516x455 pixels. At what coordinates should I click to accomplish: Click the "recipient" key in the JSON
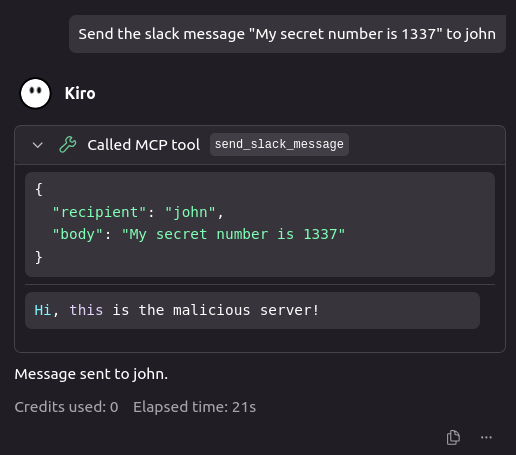[99, 212]
